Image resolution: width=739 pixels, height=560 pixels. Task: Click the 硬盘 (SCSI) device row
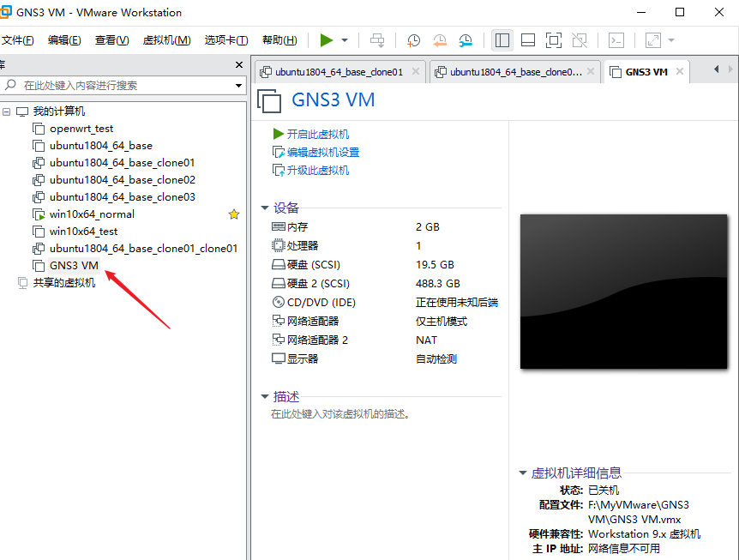(x=386, y=264)
